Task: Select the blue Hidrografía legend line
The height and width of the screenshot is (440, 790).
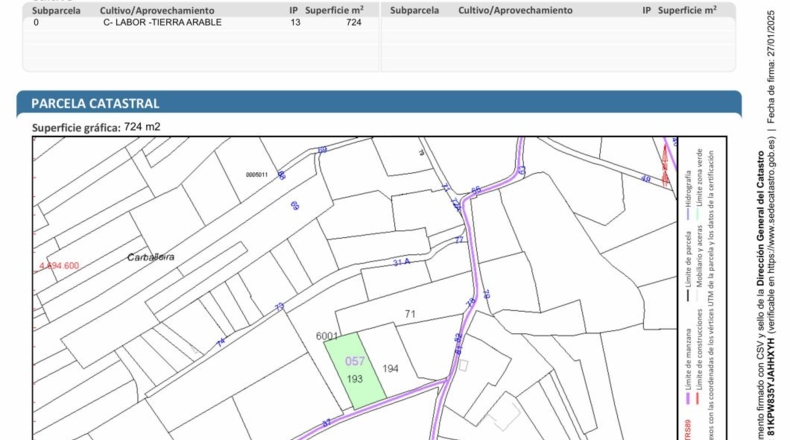Action: pyautogui.click(x=688, y=213)
